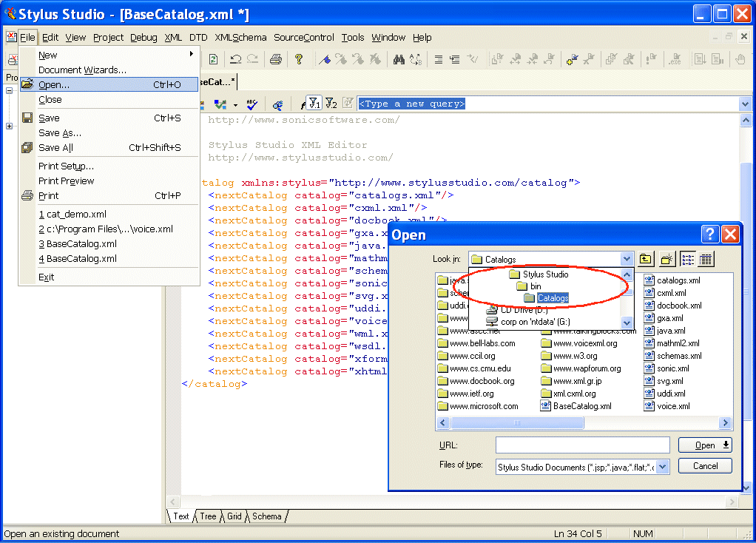756x543 pixels.
Task: Validate document using the ABC checkmark icon
Action: point(252,104)
